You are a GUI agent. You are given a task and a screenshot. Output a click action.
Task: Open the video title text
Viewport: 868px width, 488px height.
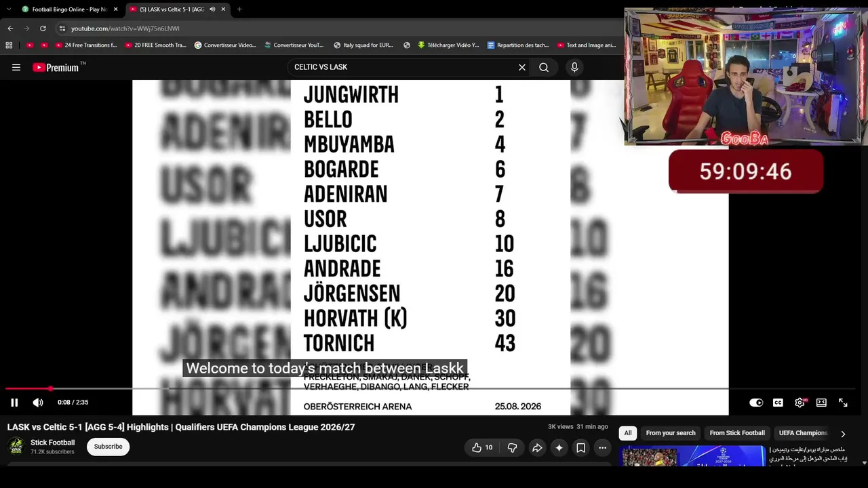click(181, 427)
